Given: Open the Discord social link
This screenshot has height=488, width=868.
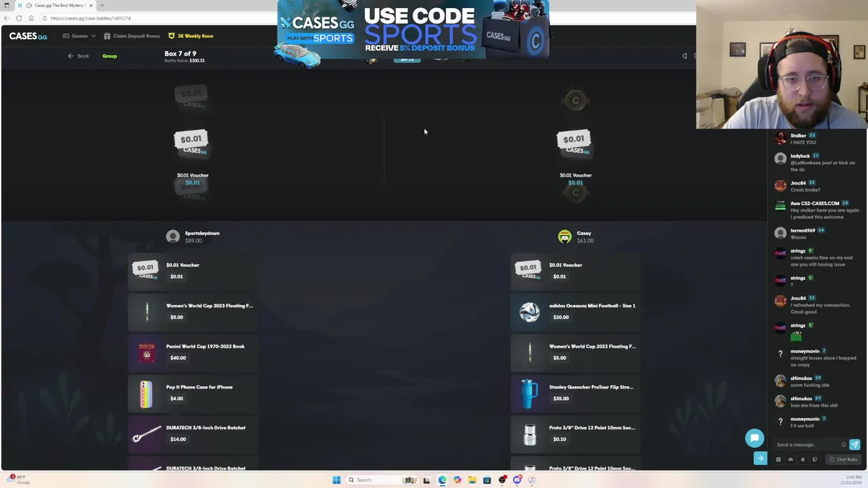Looking at the screenshot, I should [x=790, y=460].
